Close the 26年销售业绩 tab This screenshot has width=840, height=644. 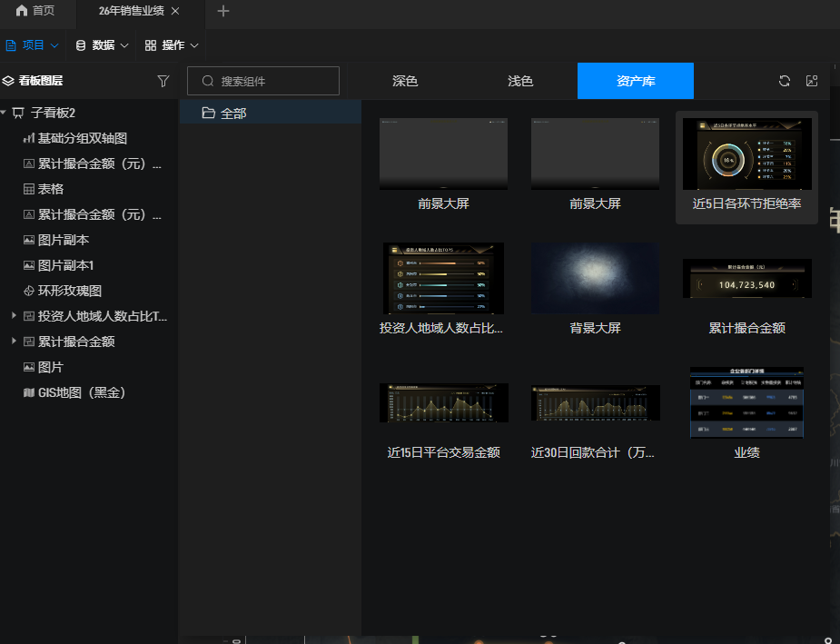click(175, 11)
